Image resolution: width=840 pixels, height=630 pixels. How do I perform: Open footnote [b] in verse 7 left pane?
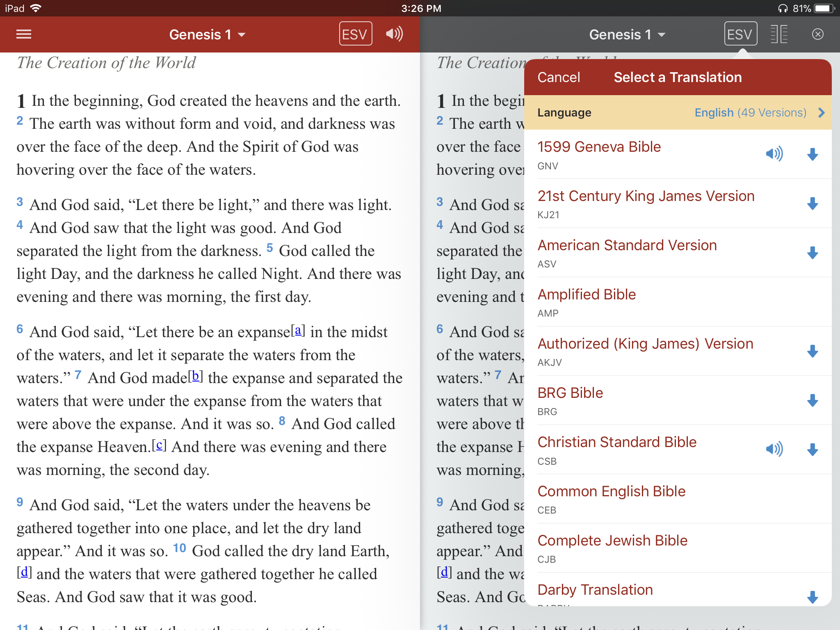coord(196,377)
